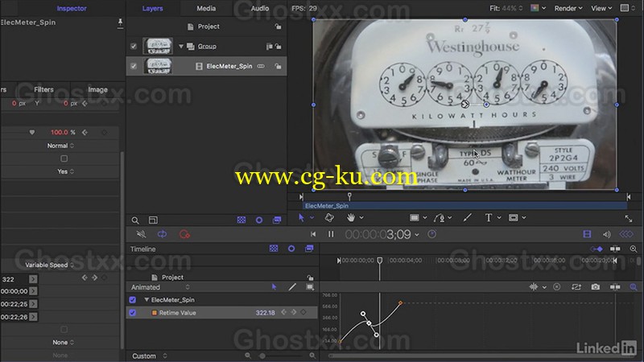The image size is (644, 362).
Task: Adjust the keyframe editor zoom slider
Action: [262, 356]
